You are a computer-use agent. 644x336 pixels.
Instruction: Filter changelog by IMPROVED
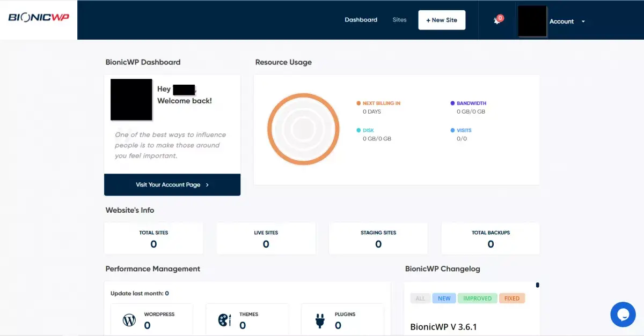[477, 298]
